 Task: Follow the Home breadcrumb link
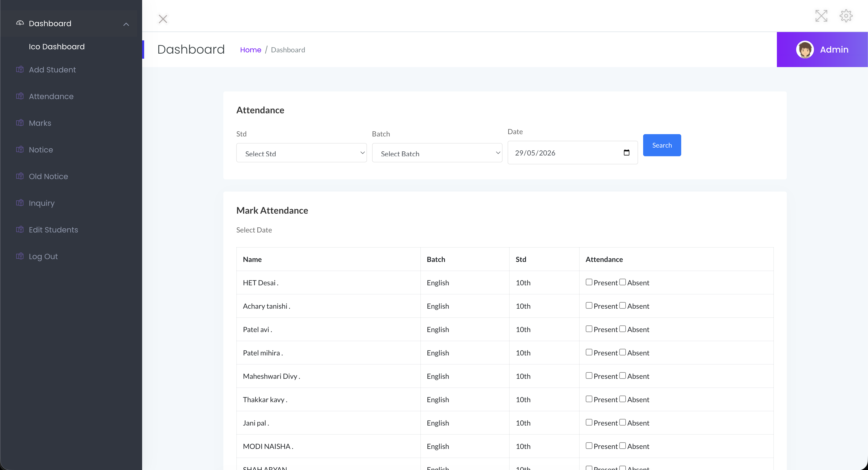[x=250, y=50]
